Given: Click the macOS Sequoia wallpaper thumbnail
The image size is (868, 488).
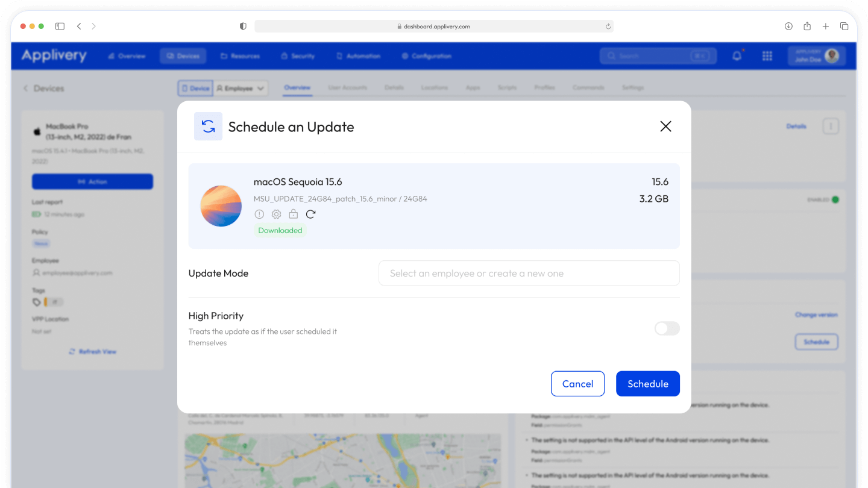Looking at the screenshot, I should coord(221,206).
